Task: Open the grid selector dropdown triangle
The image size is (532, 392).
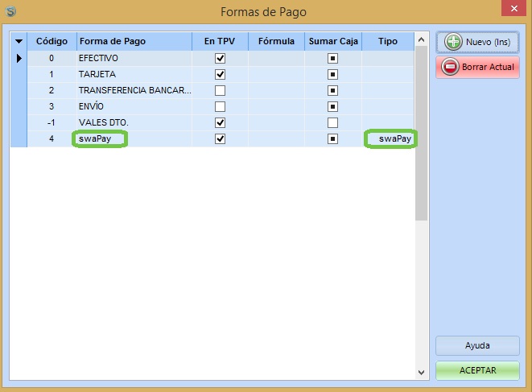Action: pyautogui.click(x=19, y=41)
